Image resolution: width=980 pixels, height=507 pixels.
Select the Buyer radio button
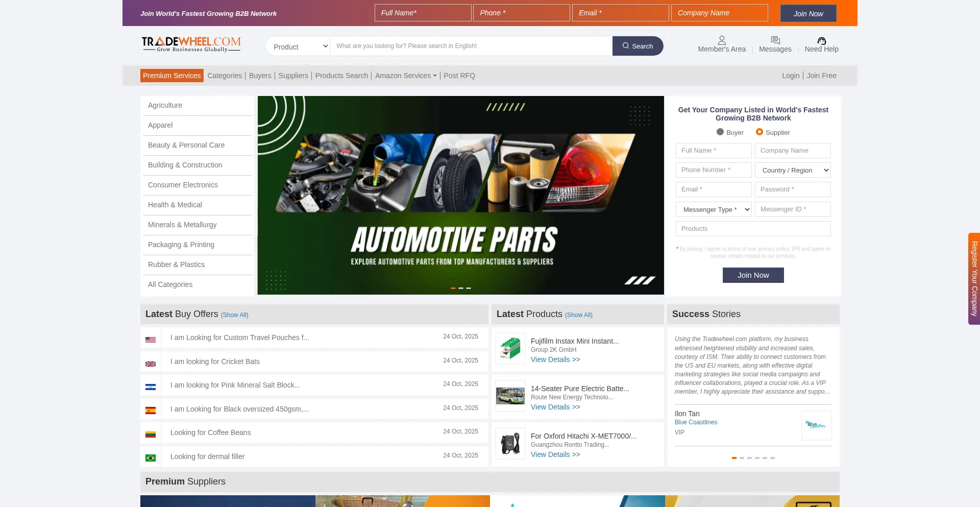[x=720, y=132]
